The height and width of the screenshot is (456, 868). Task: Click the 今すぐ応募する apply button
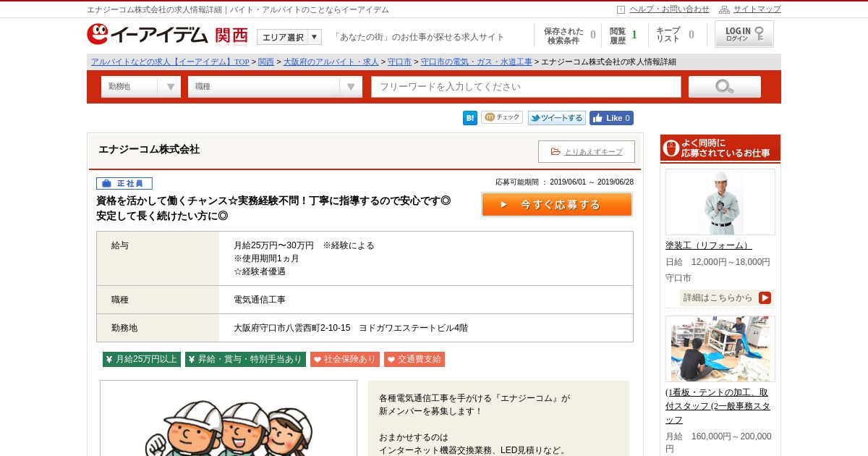(557, 204)
